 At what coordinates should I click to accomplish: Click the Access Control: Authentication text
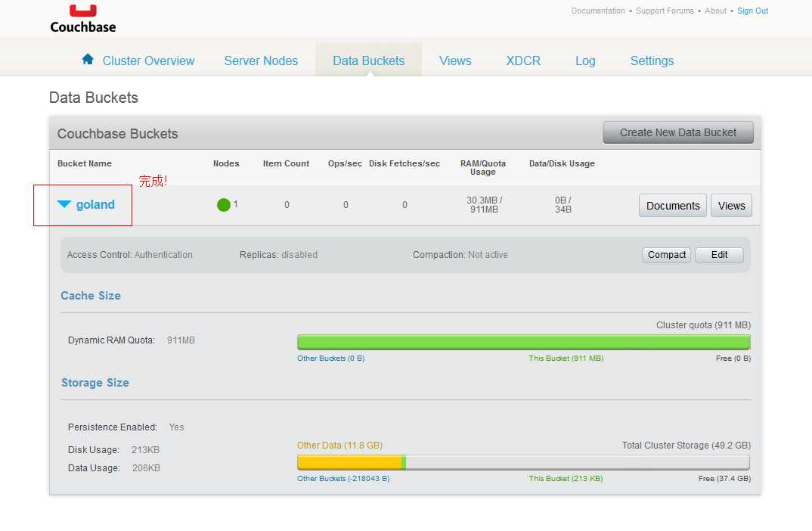pyautogui.click(x=129, y=255)
